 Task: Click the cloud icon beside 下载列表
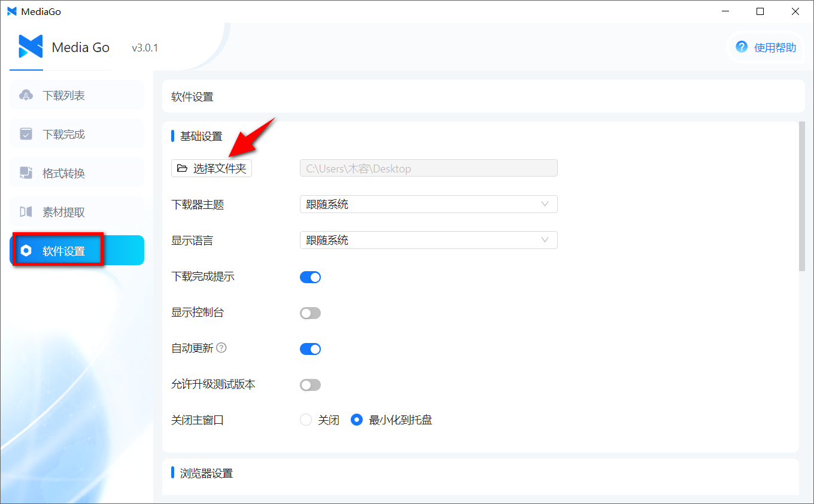(x=26, y=95)
